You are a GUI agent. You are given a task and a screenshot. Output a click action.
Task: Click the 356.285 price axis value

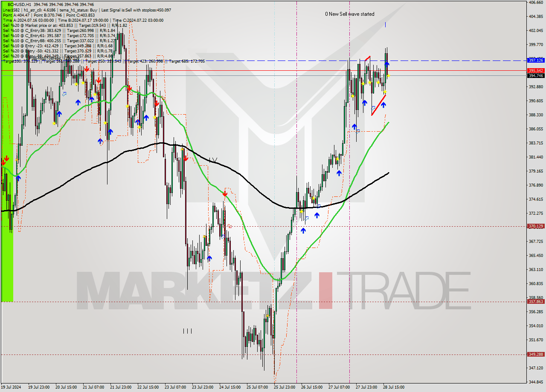click(535, 311)
